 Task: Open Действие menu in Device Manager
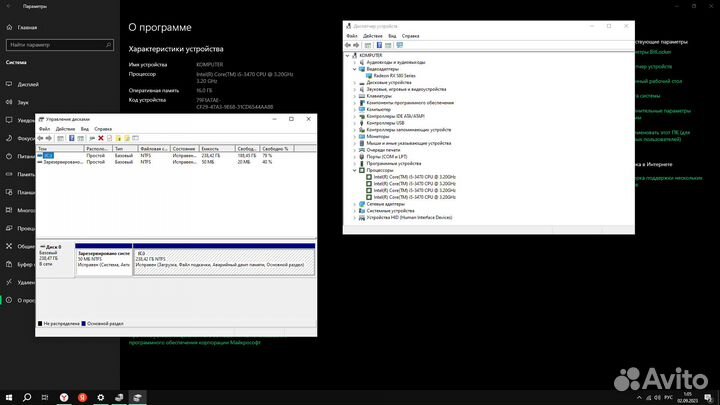click(372, 36)
